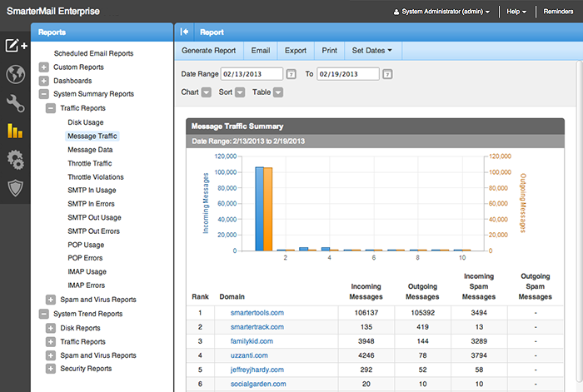Select the SMTP In Errors report
The image size is (583, 392).
[x=91, y=204]
